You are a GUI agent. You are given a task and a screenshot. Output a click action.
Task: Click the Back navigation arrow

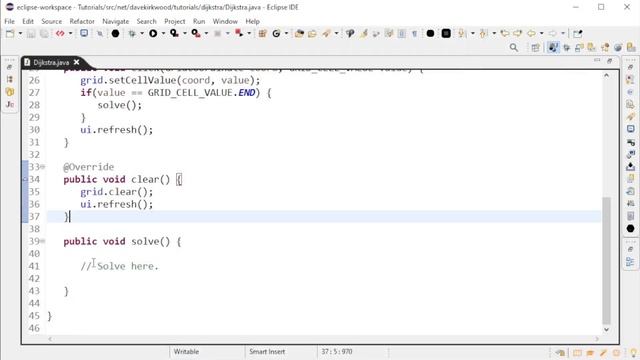point(531,33)
